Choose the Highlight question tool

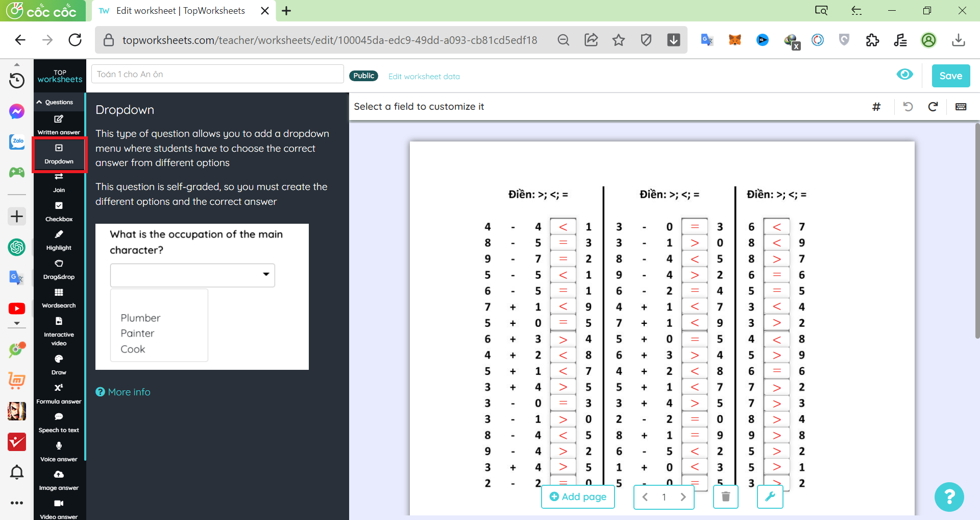[59, 240]
